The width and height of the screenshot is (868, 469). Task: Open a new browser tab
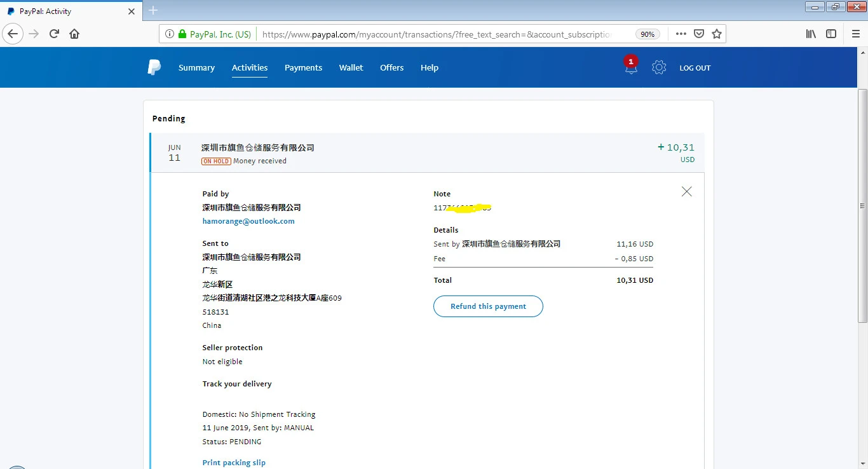[153, 10]
